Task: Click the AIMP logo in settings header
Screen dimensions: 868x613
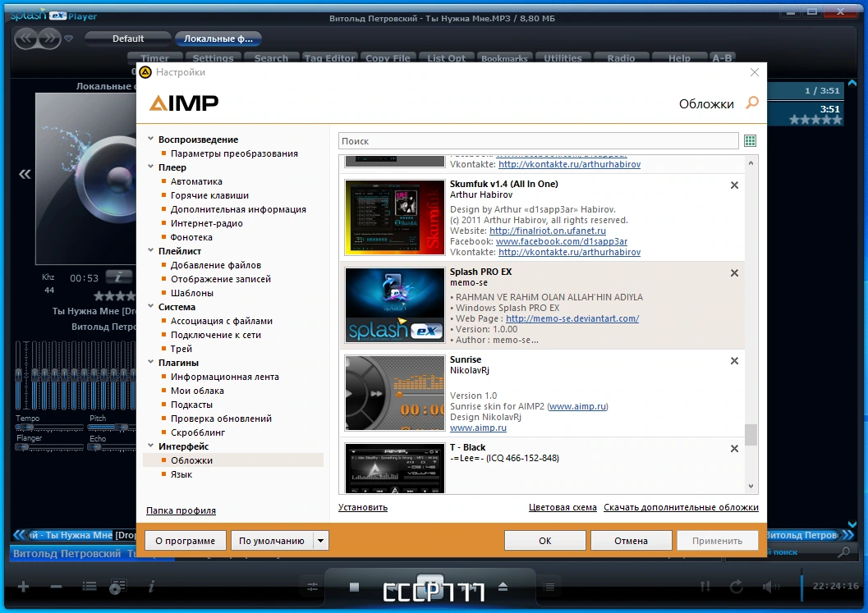Action: click(184, 103)
